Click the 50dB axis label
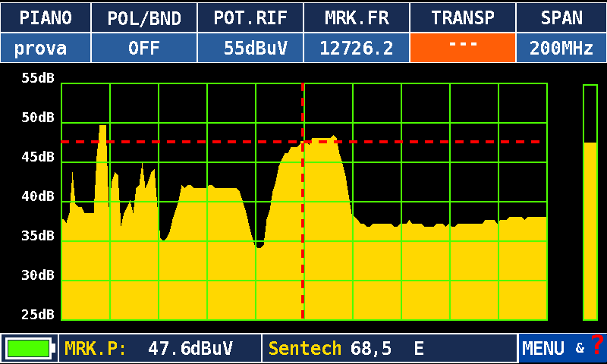 (38, 118)
